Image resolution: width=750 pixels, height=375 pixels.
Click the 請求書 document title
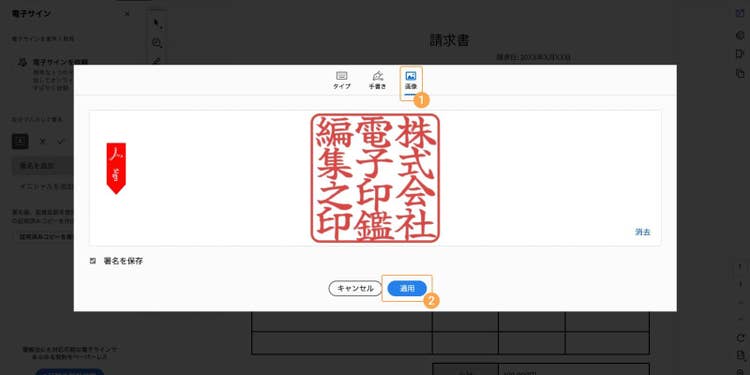[449, 40]
